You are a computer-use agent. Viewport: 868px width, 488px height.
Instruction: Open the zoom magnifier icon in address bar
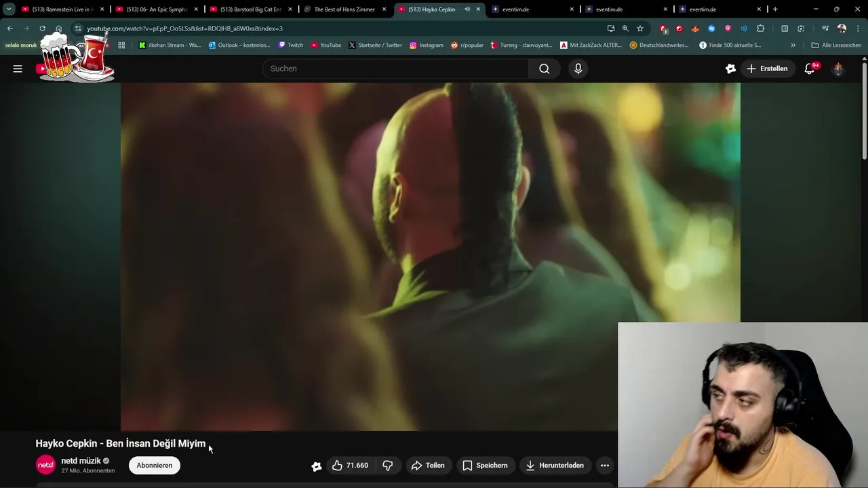(625, 28)
